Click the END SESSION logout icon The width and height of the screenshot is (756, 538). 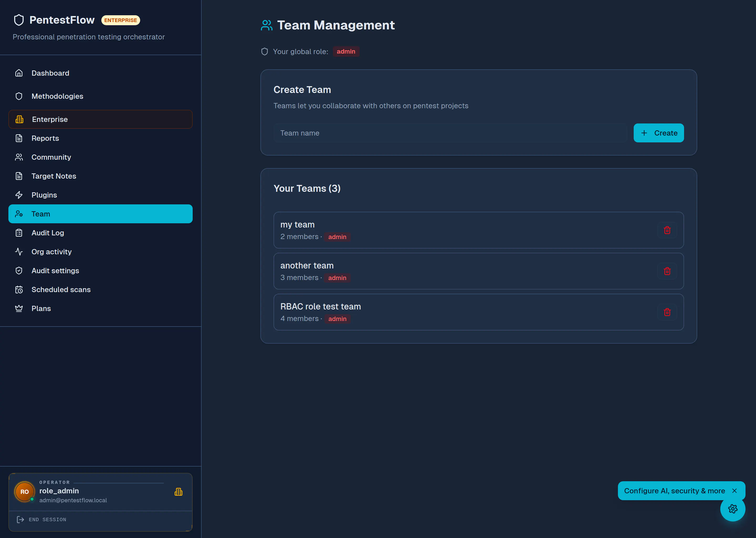coord(20,519)
